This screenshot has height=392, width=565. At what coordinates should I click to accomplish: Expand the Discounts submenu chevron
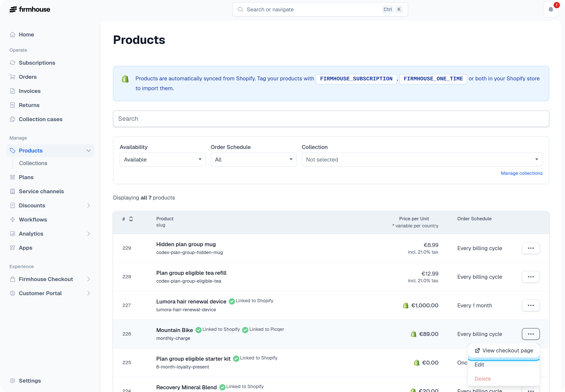pyautogui.click(x=88, y=205)
